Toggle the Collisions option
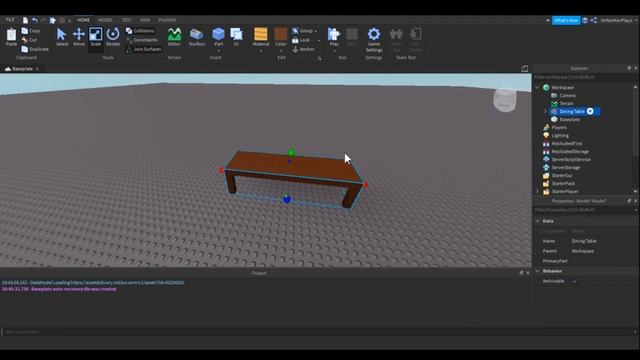Viewport: 640px width, 360px height. tap(140, 31)
